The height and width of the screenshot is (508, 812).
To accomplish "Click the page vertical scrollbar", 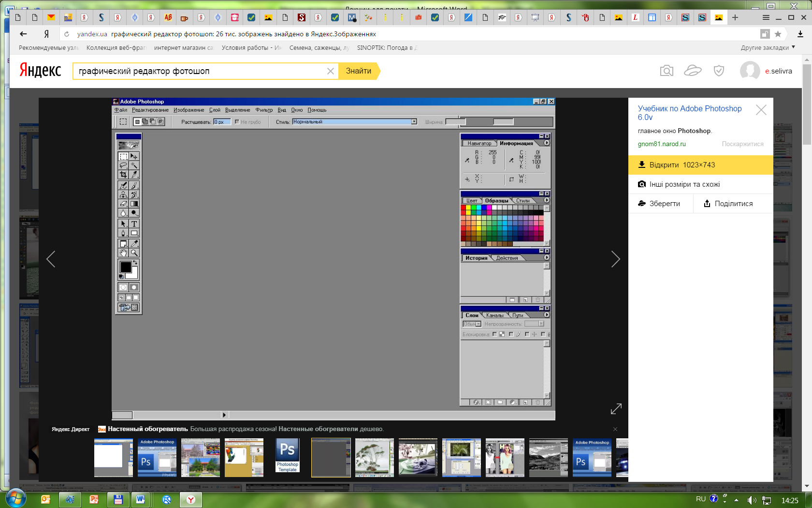I will 807,104.
